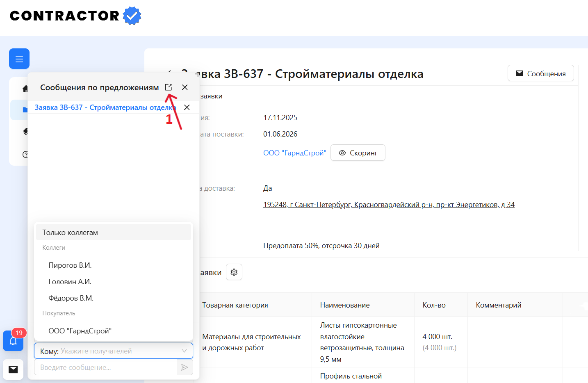Click the Покупатель group label
Screen dimensions: 588x383
point(59,313)
